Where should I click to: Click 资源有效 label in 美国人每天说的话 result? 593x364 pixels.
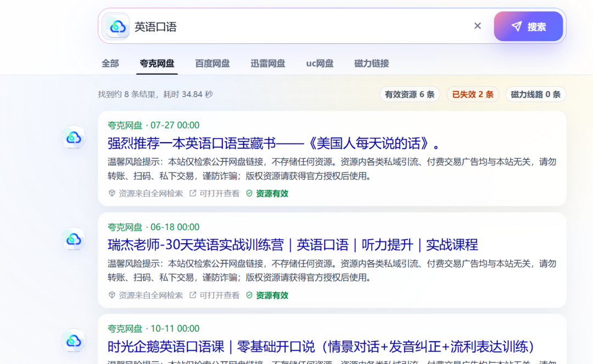pyautogui.click(x=272, y=193)
